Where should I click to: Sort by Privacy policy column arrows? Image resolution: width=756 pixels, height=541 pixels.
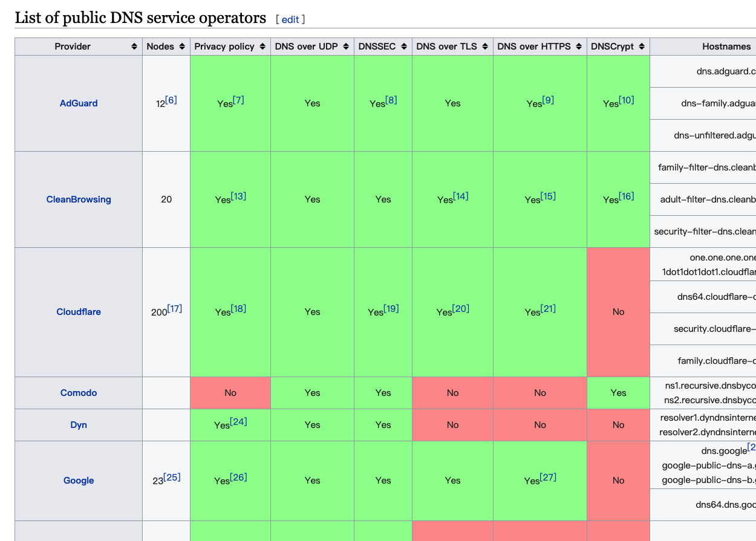click(262, 47)
